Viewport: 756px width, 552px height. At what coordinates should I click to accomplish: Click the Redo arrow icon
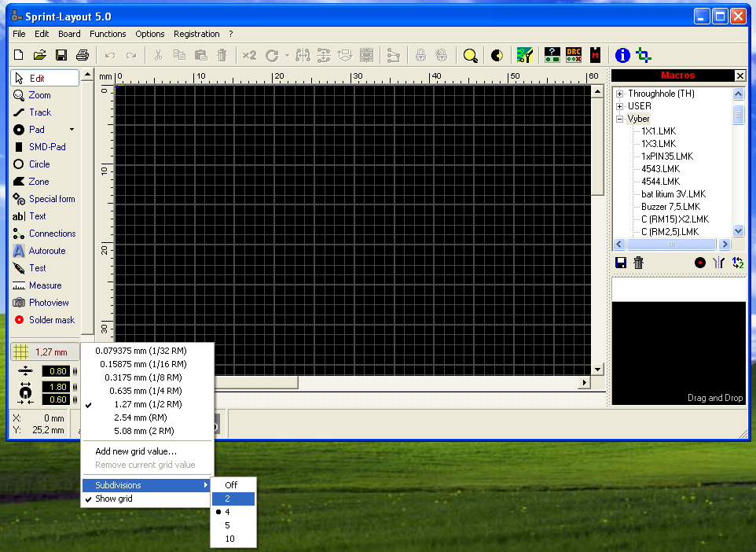(x=131, y=56)
